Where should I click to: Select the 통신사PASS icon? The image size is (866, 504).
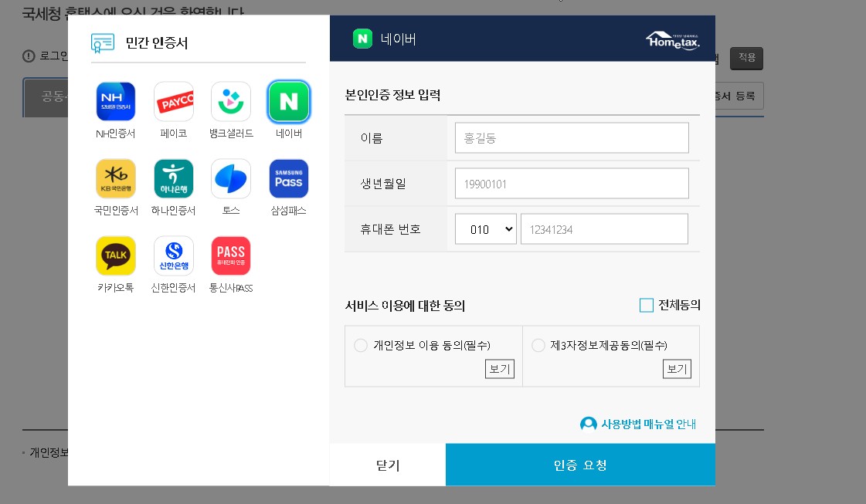[x=230, y=255]
